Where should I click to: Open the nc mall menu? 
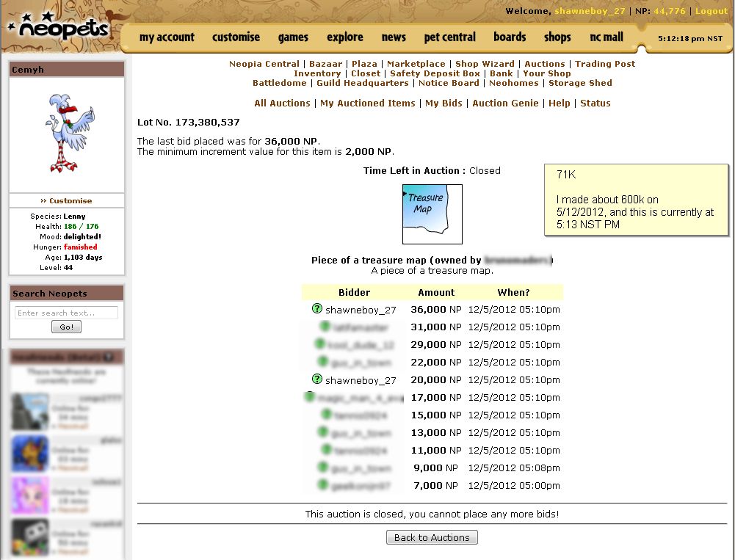(x=607, y=37)
